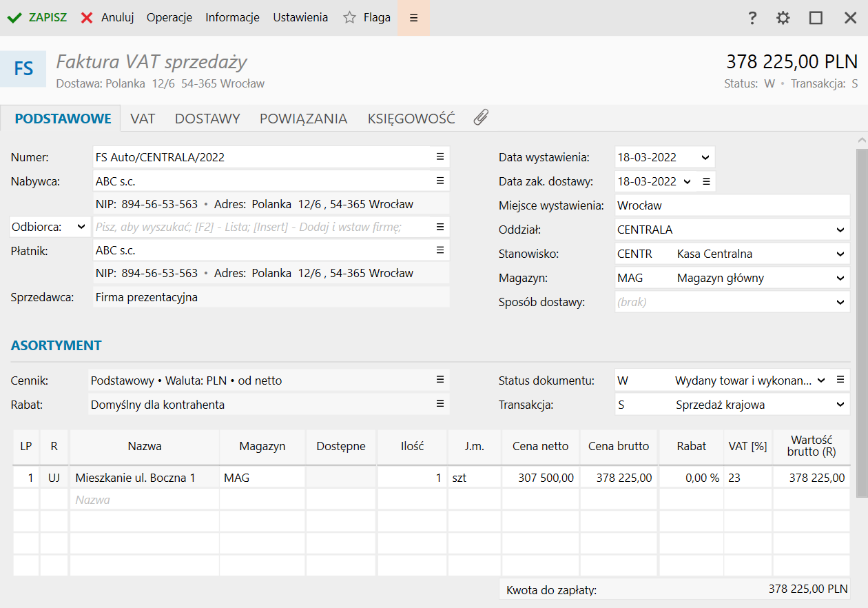868x608 pixels.
Task: Click the Ilość column header
Action: coord(412,446)
